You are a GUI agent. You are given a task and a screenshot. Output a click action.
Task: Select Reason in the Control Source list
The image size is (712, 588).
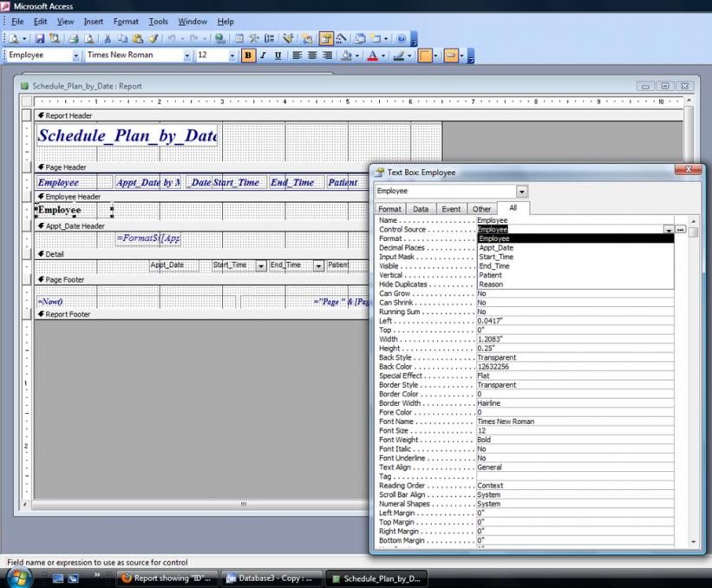pos(575,284)
